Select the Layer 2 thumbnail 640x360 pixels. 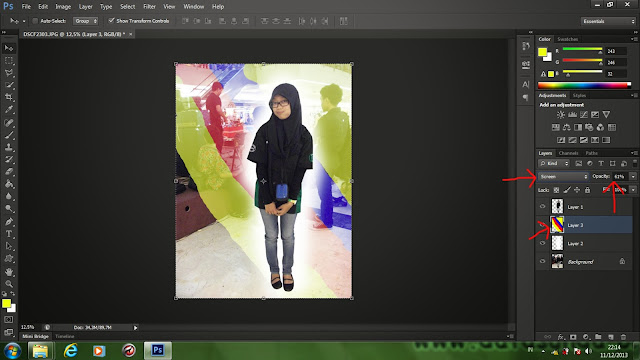point(557,243)
